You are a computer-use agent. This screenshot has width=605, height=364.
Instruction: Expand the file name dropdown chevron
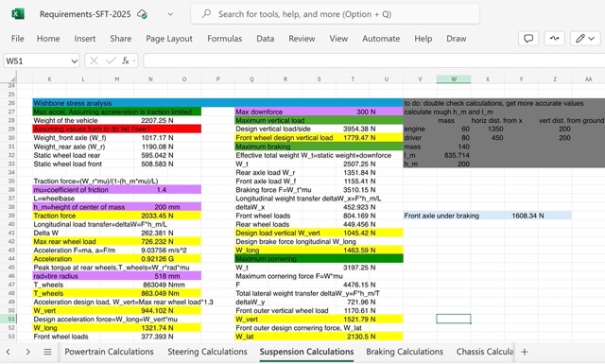pos(170,14)
